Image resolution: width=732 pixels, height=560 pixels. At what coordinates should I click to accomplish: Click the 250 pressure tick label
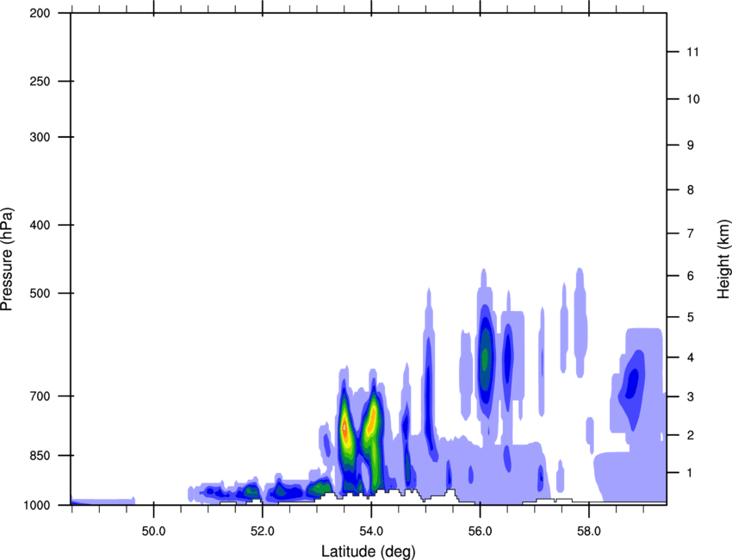(x=40, y=81)
